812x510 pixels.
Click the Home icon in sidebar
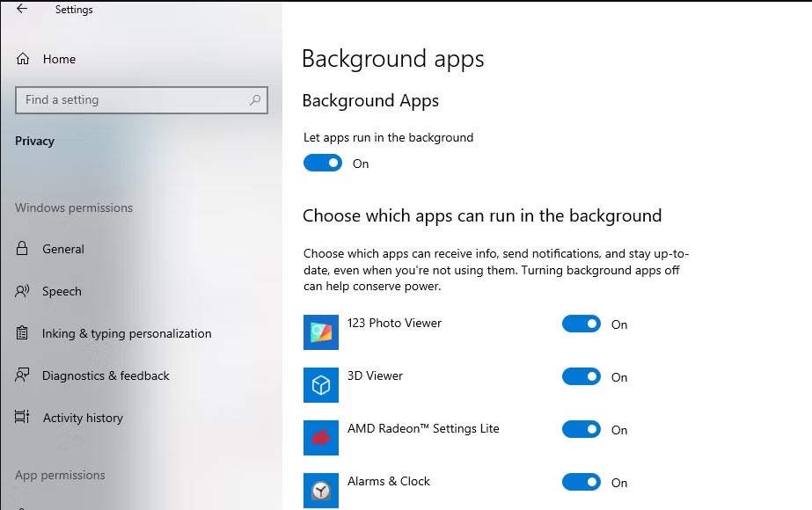23,59
